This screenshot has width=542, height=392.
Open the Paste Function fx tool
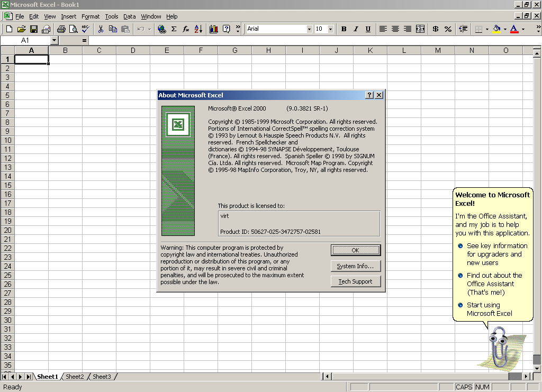[x=186, y=29]
